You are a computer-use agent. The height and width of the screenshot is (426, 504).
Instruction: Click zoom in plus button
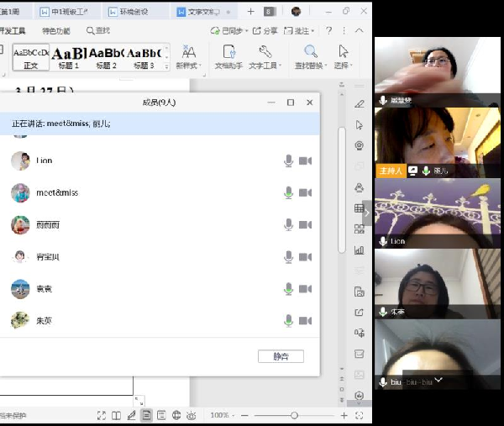344,415
